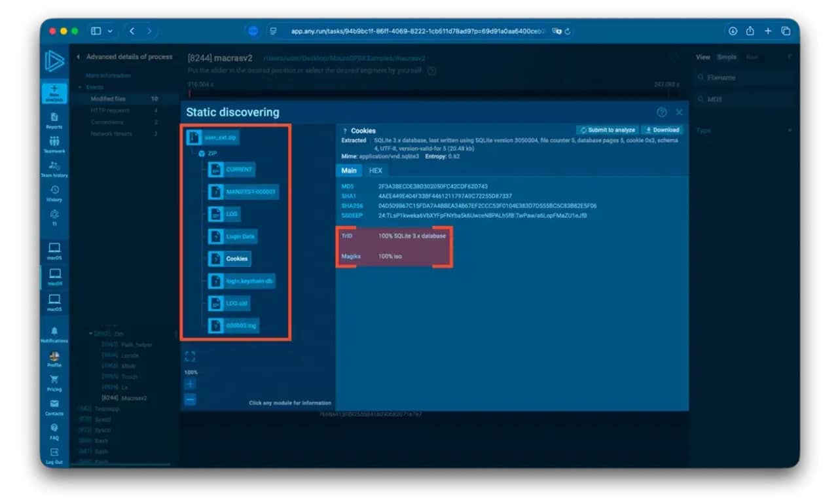Viewport: 838px width, 504px height.
Task: Check Notifications
Action: 55,334
